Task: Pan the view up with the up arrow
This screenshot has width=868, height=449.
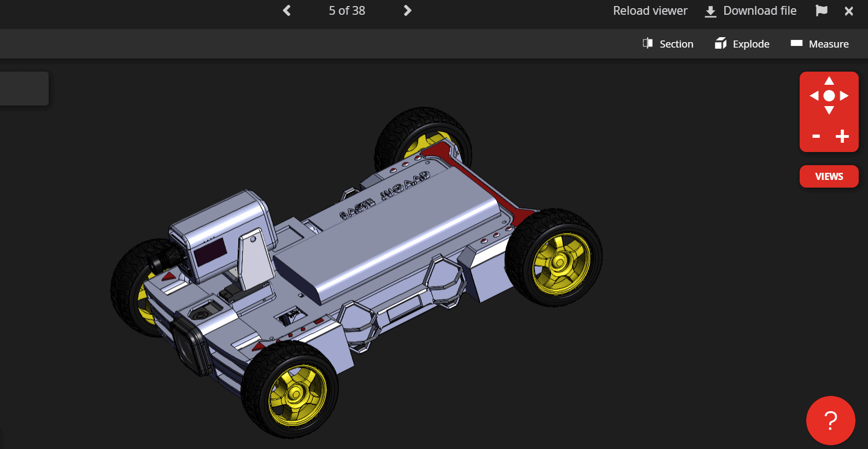Action: [829, 81]
